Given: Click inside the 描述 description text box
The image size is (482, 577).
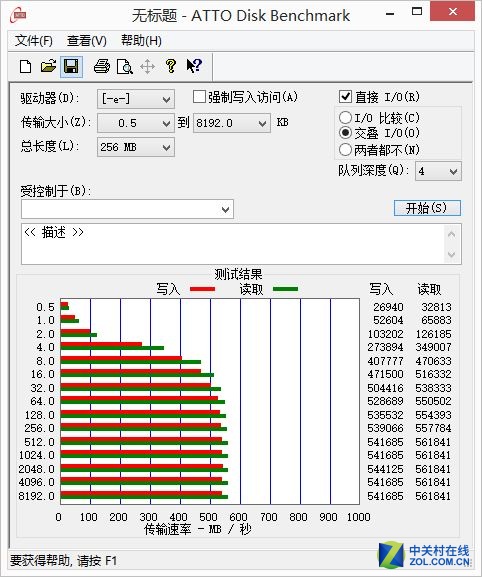Looking at the screenshot, I should click(233, 244).
